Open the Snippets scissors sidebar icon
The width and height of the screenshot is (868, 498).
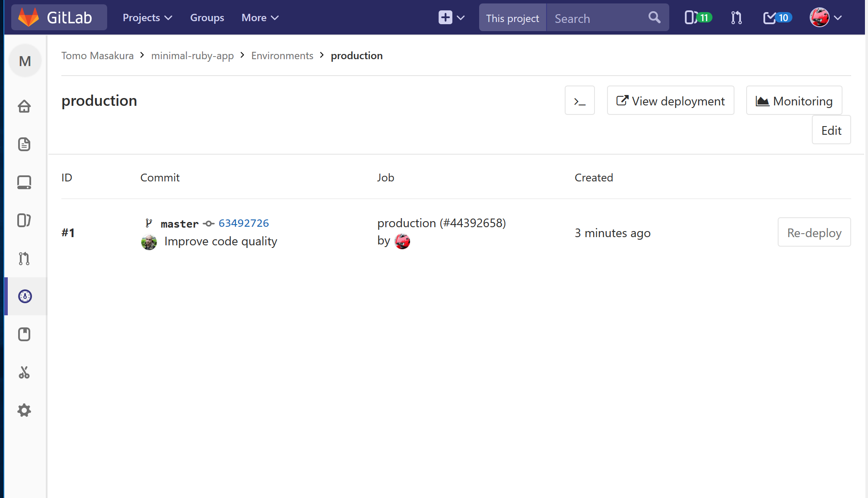(x=24, y=372)
